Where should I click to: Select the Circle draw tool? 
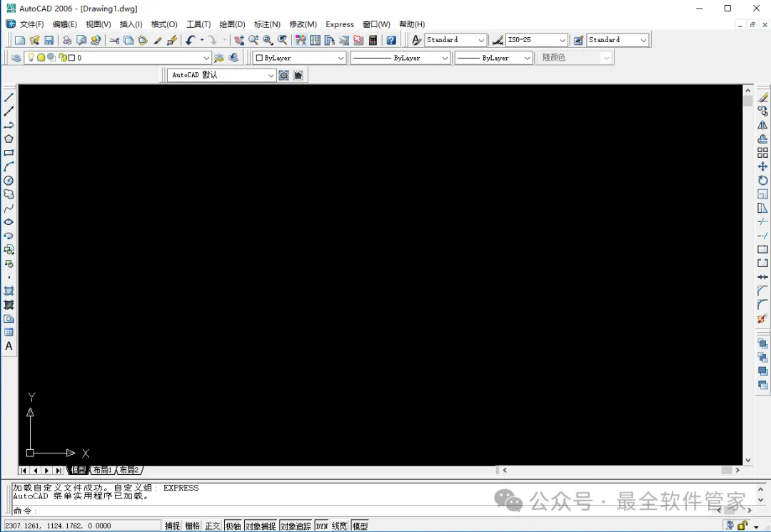(x=9, y=181)
